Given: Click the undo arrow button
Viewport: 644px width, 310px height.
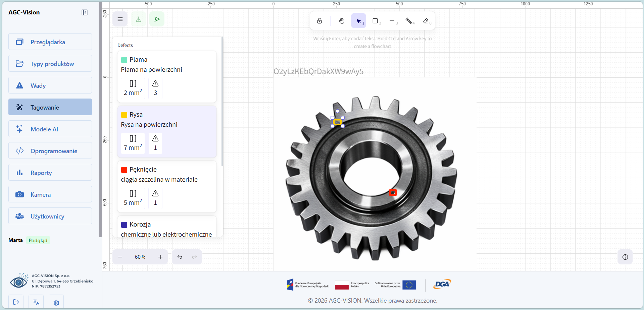Looking at the screenshot, I should [x=180, y=257].
